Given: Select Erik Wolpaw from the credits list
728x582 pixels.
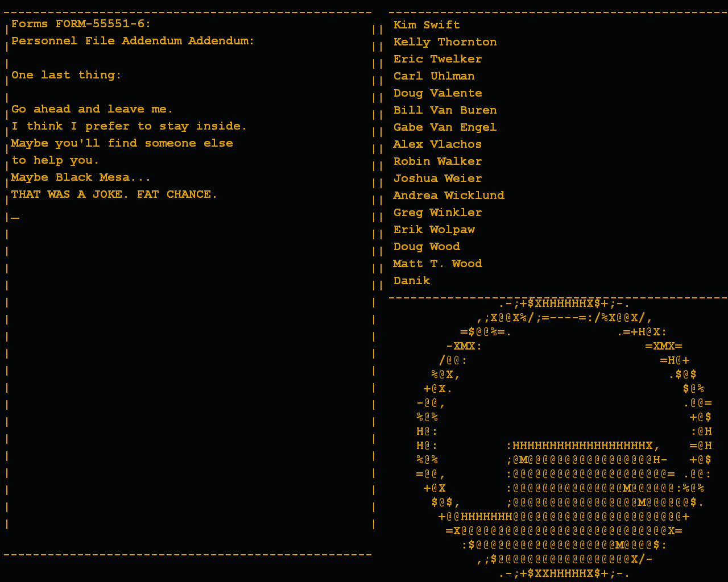Looking at the screenshot, I should pos(434,230).
